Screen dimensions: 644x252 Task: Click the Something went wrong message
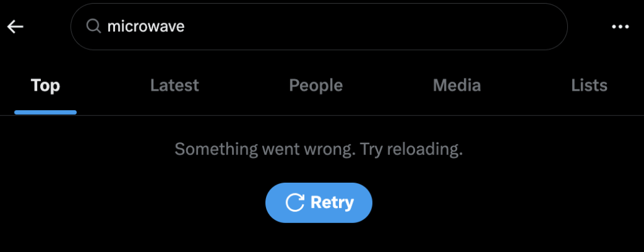(x=265, y=149)
